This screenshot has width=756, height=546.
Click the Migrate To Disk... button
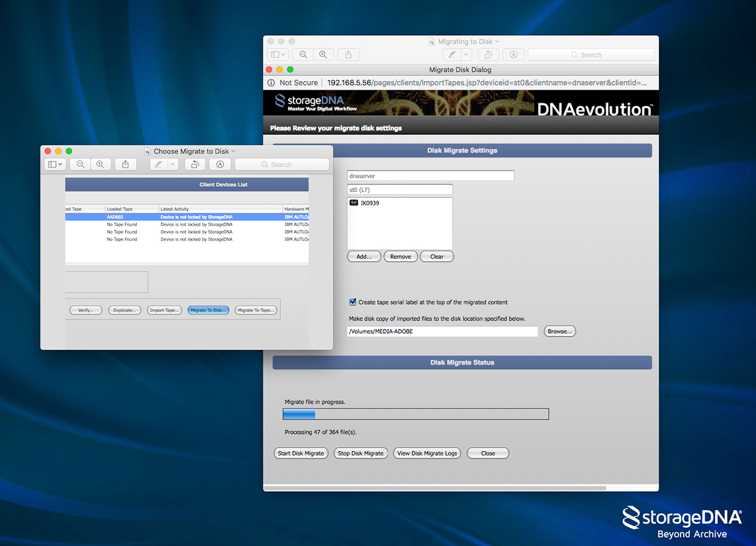click(208, 310)
